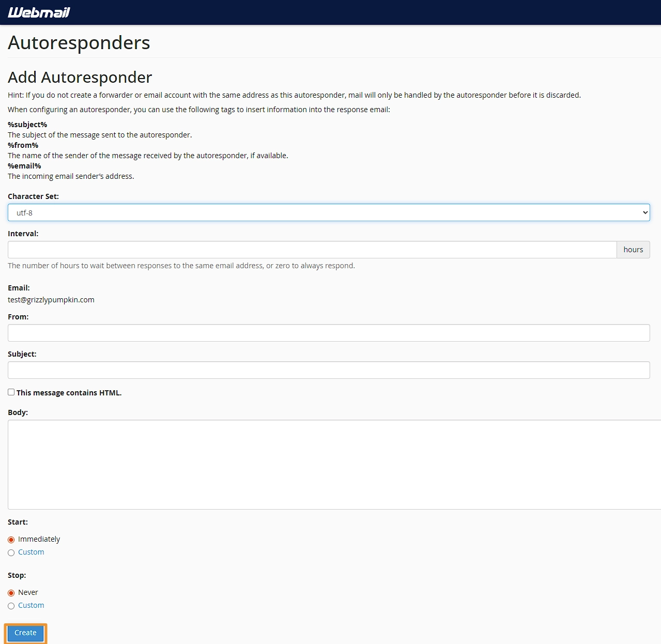Image resolution: width=661 pixels, height=644 pixels.
Task: Click inside the Body textarea
Action: [x=329, y=464]
